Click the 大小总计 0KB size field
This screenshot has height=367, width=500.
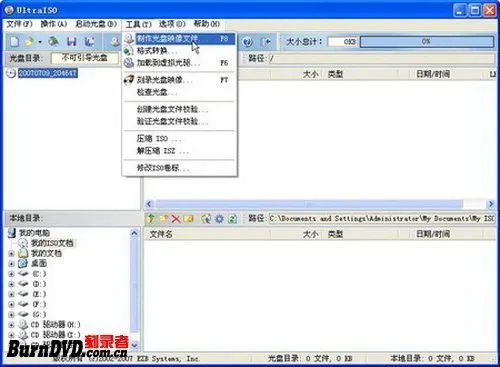click(x=342, y=42)
